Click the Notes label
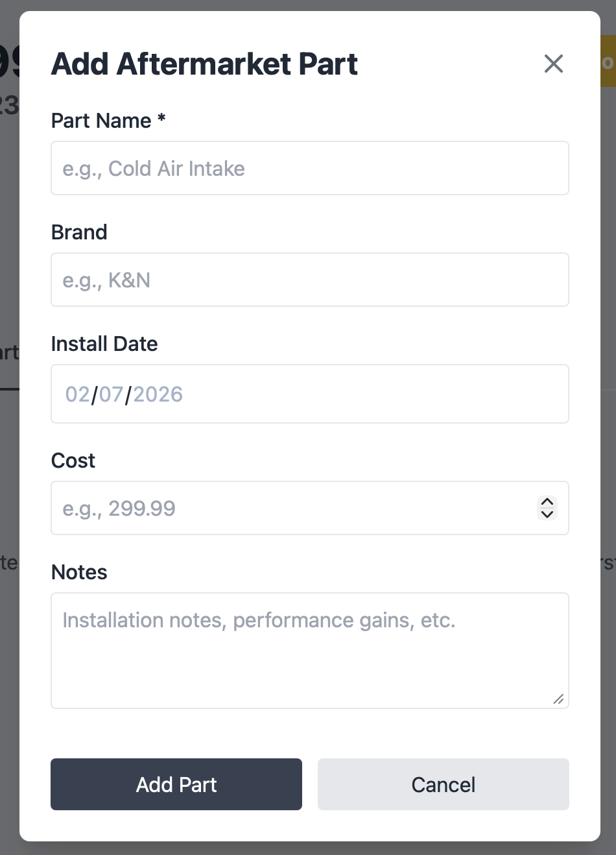Viewport: 616px width, 855px height. coord(79,572)
